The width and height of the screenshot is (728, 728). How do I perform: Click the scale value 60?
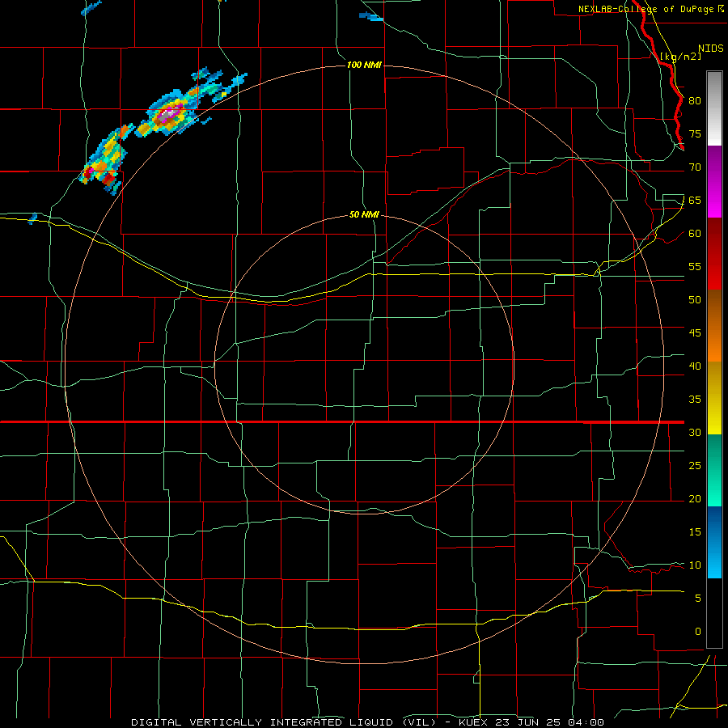pos(695,233)
